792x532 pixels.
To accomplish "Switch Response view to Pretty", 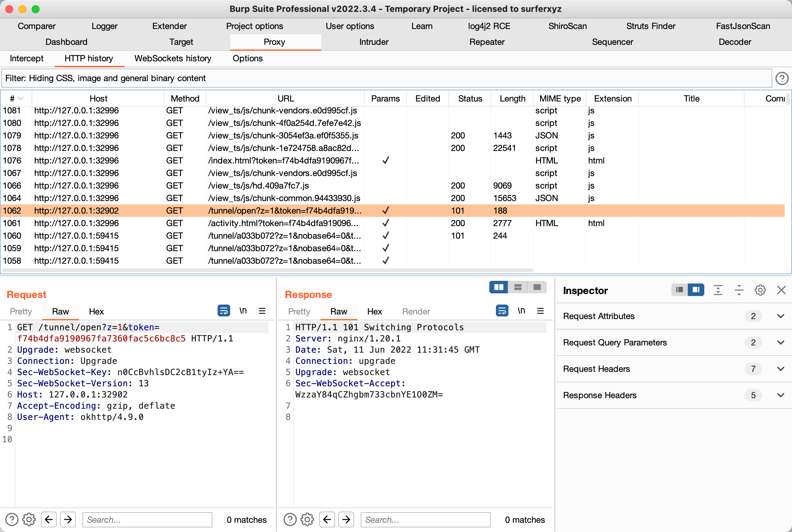I will [x=299, y=311].
